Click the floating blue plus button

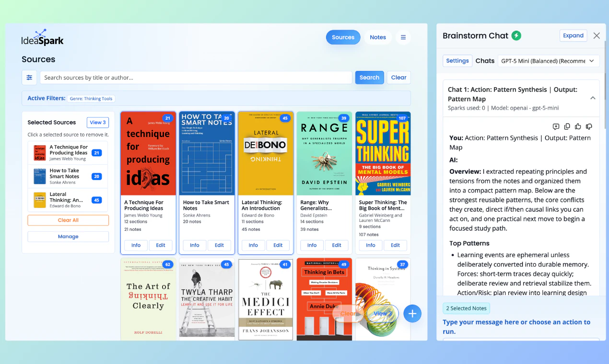point(412,314)
